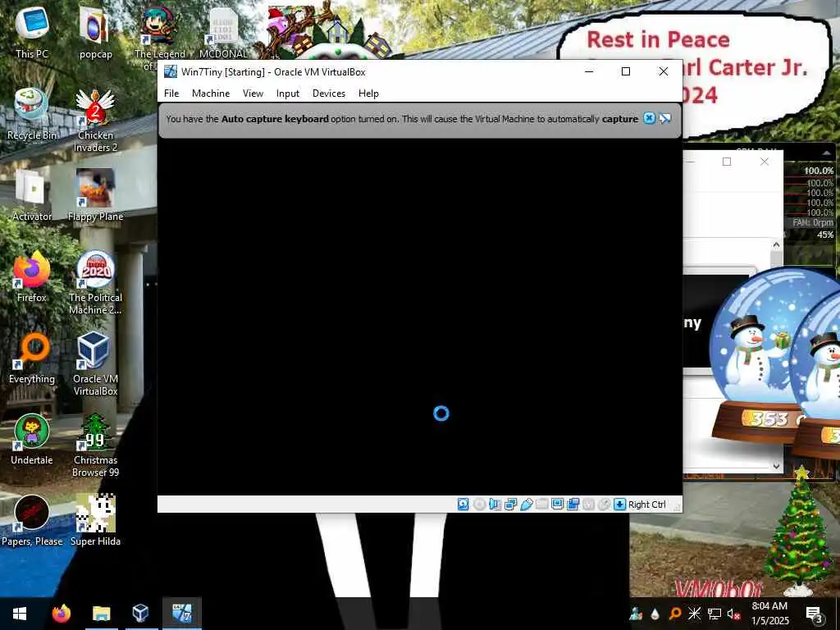Open File Explorer from the taskbar
The width and height of the screenshot is (840, 630).
101,613
